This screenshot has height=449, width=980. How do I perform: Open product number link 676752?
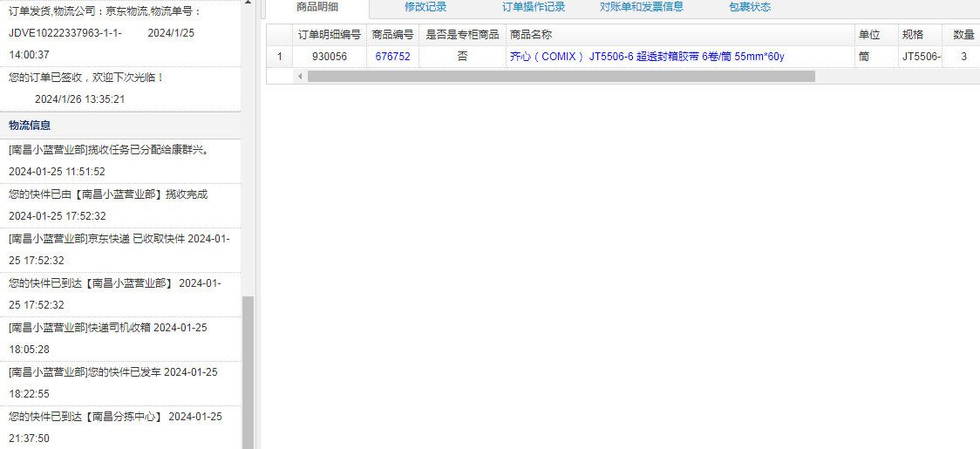(x=392, y=57)
